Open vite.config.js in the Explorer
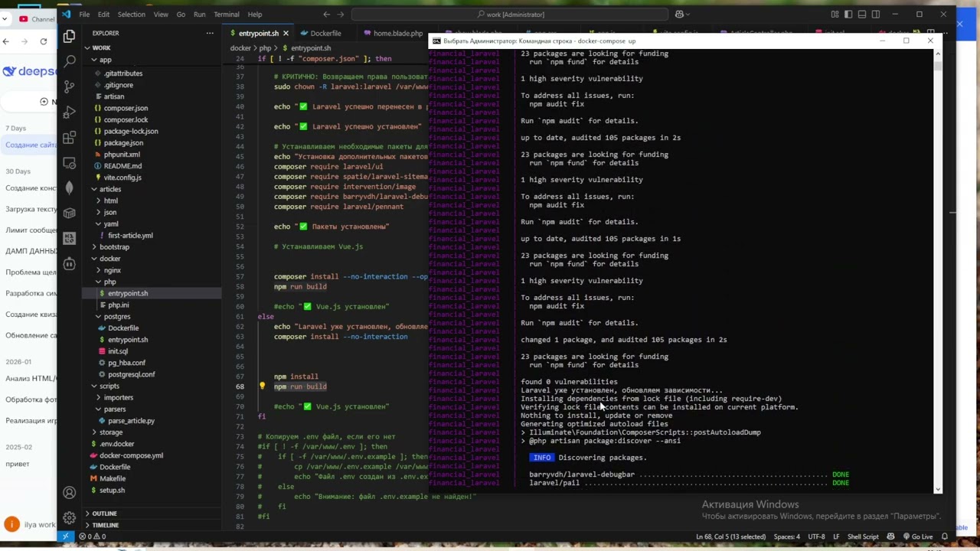 (x=122, y=178)
